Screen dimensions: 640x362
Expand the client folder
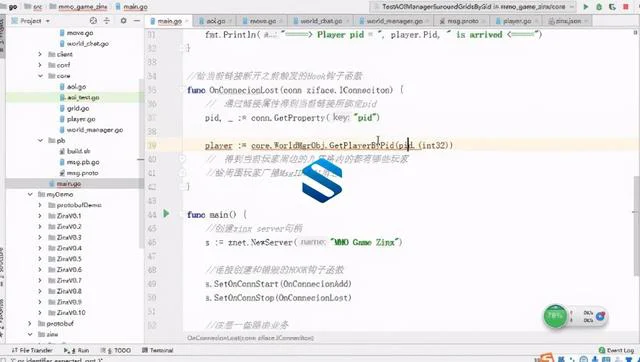[x=40, y=54]
